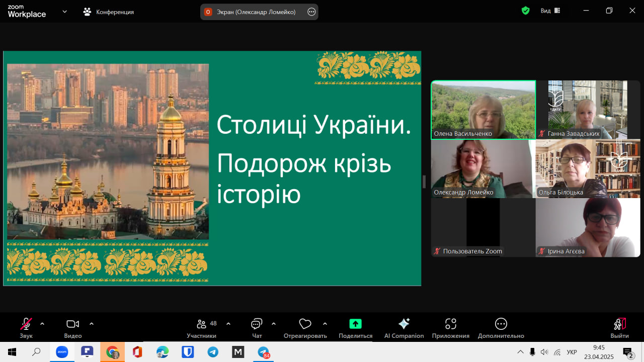Image resolution: width=644 pixels, height=362 pixels.
Task: Expand video options arrow next to Видео
Action: [92, 324]
